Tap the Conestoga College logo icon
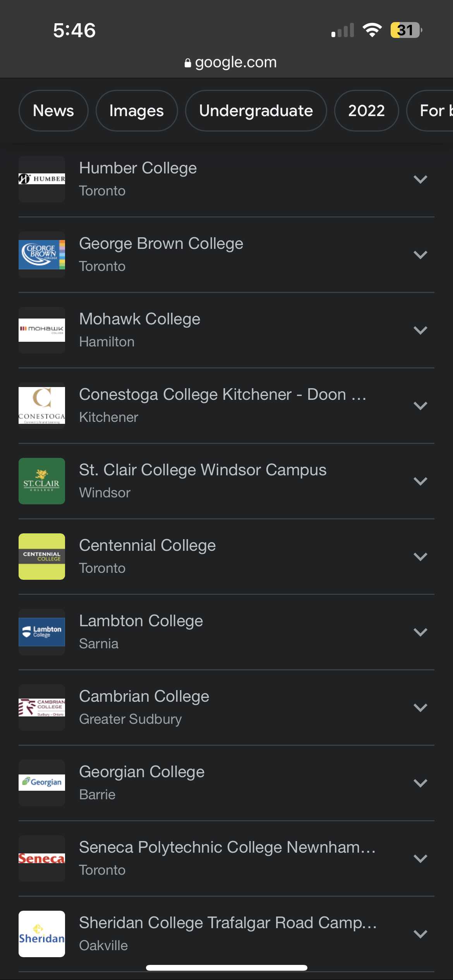 [42, 406]
